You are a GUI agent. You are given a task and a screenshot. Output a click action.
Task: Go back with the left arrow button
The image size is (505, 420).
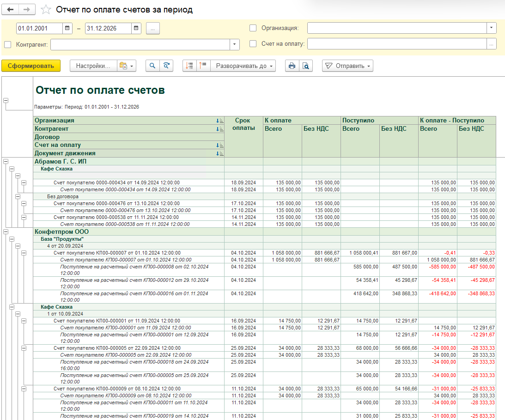(10, 10)
